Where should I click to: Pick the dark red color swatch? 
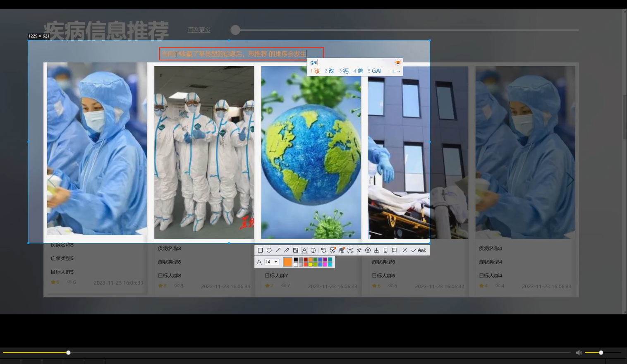(306, 260)
